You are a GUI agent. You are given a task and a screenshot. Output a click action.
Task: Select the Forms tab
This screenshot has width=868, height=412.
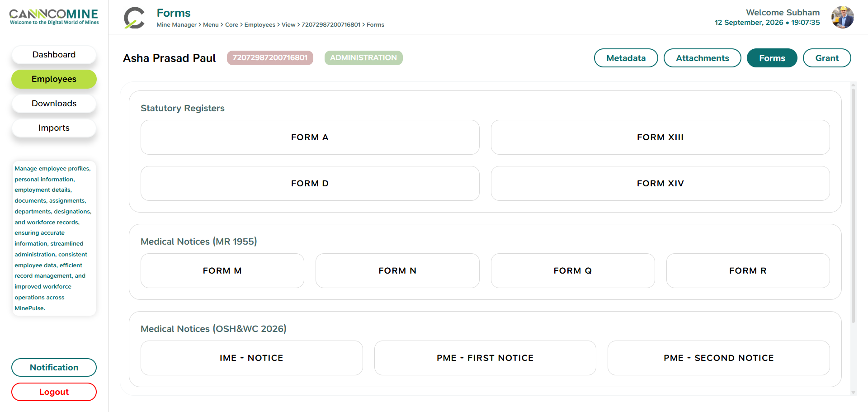pos(772,58)
